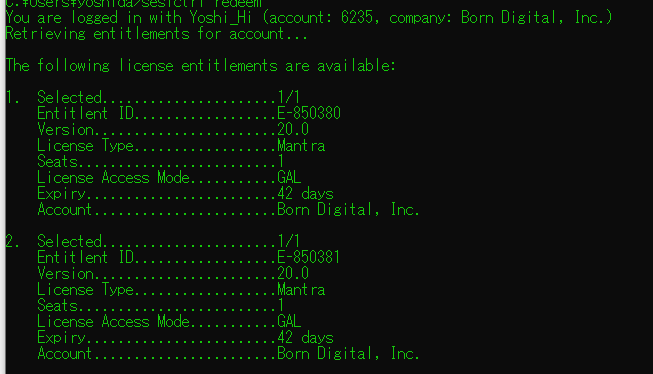Click the first License Access Mode GAL value
The image size is (653, 374).
tap(289, 177)
